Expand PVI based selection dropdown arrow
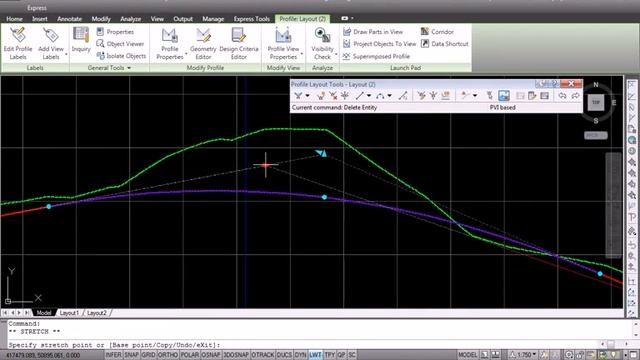This screenshot has height=360, width=640. click(x=475, y=96)
